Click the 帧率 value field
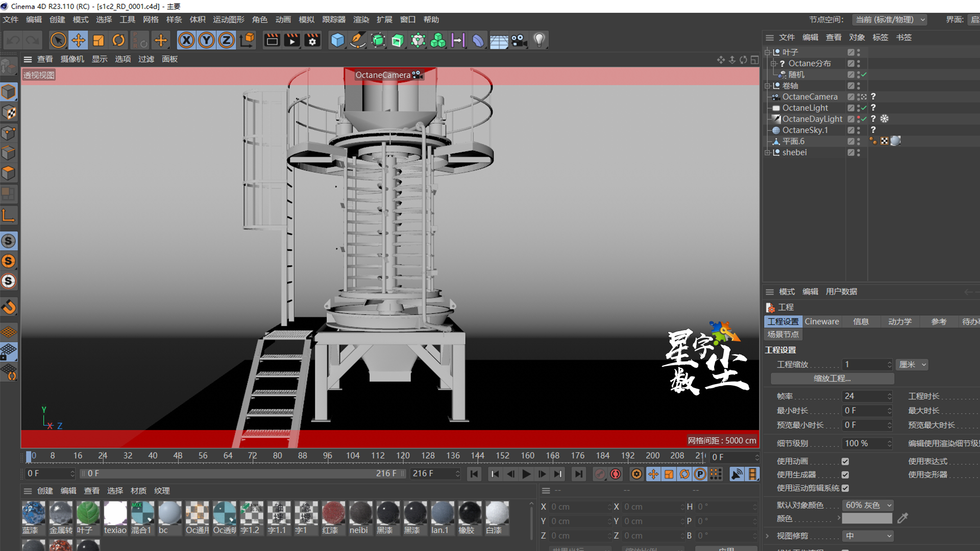This screenshot has width=980, height=551. [867, 396]
